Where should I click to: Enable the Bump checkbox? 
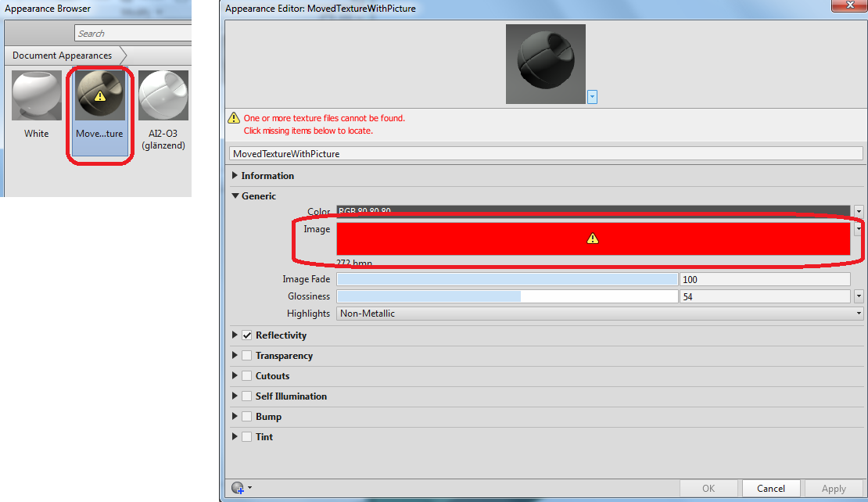click(246, 416)
